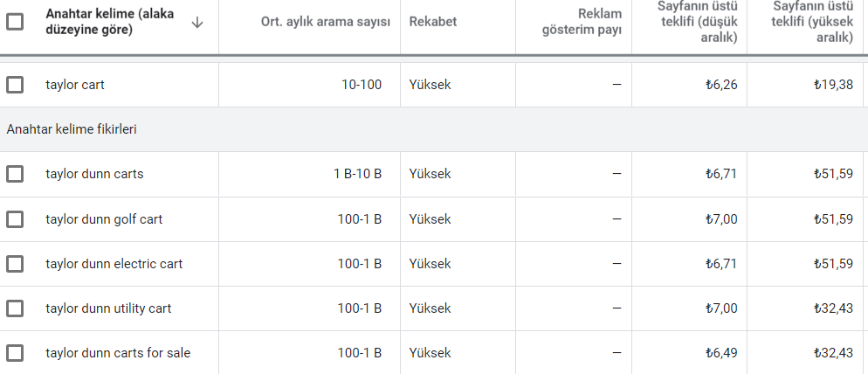The height and width of the screenshot is (374, 868).
Task: Sort by the Rekabet column header
Action: 433,22
